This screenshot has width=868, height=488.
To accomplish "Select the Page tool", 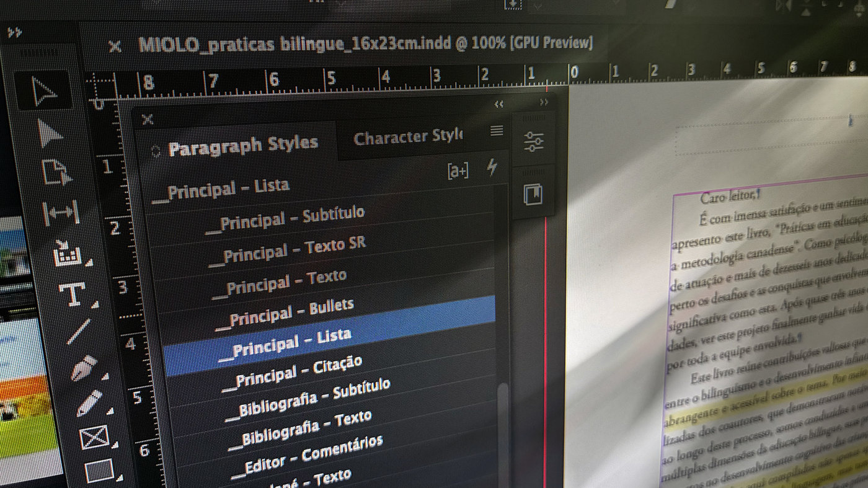I will point(56,172).
